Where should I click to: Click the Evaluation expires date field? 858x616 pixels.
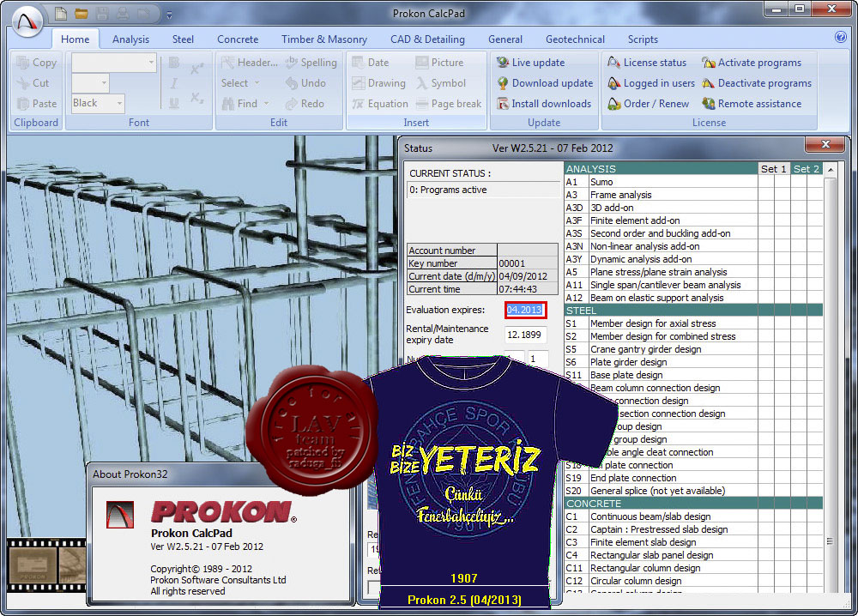click(x=525, y=310)
